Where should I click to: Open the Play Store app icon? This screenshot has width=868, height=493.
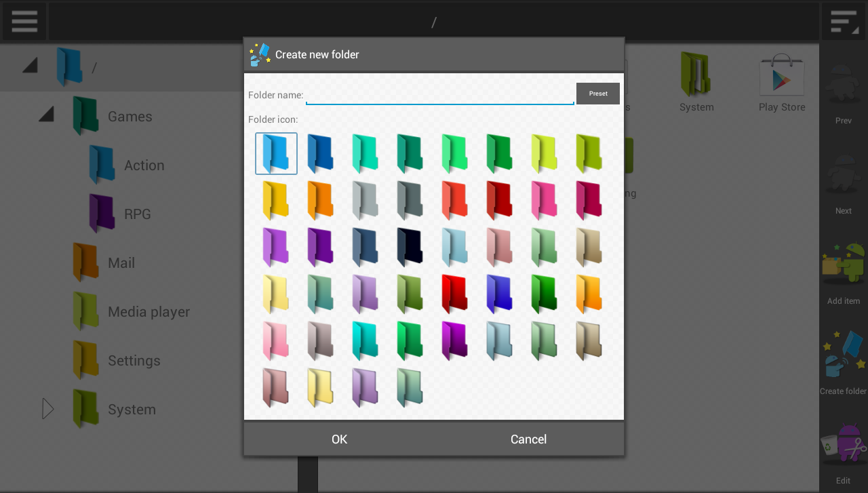tap(782, 82)
